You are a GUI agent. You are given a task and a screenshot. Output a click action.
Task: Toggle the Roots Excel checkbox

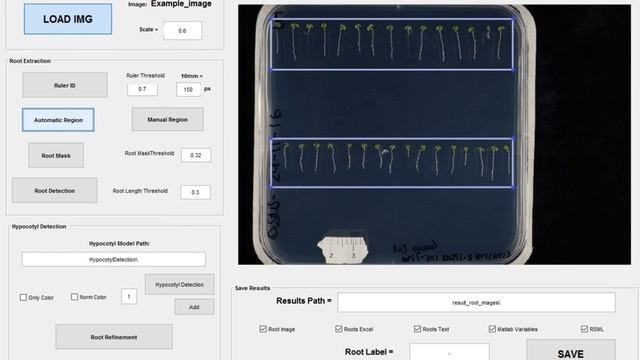[x=338, y=329]
